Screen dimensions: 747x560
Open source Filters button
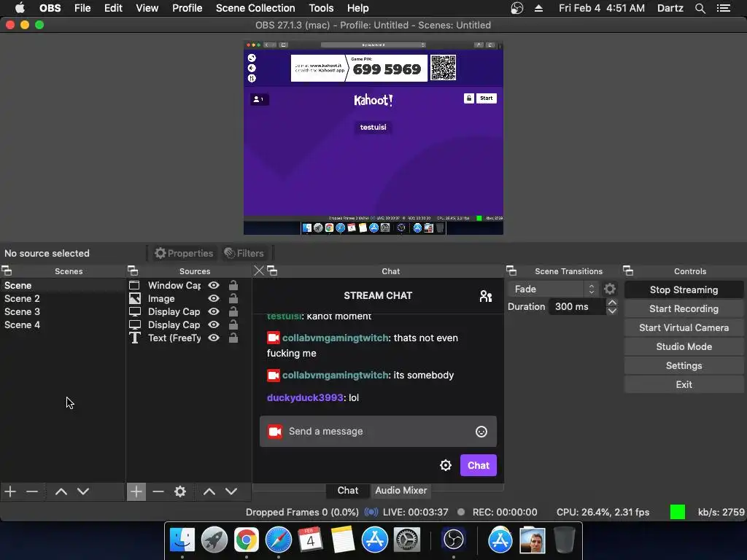(244, 253)
